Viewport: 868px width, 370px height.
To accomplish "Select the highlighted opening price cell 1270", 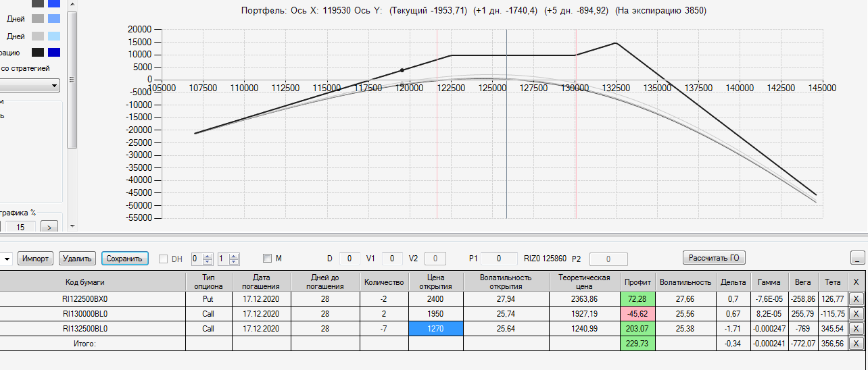I will click(436, 329).
